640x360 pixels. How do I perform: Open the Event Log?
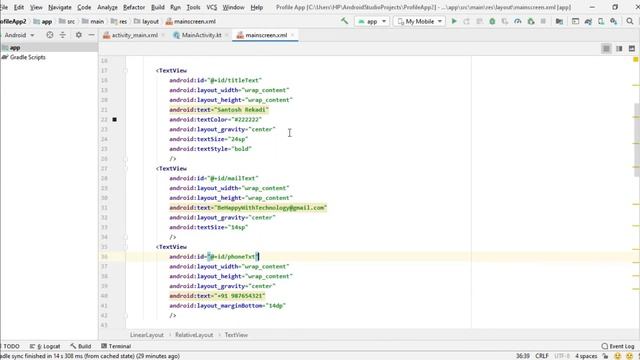coord(618,346)
